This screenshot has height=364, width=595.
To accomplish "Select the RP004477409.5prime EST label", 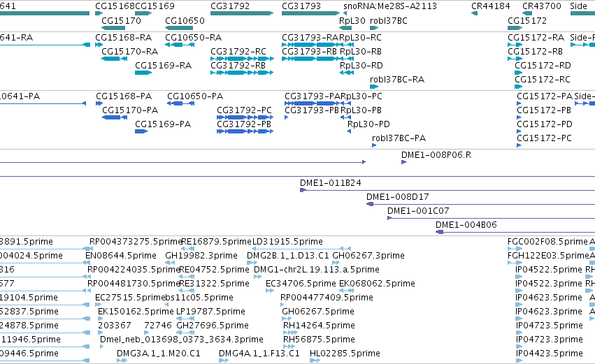I will [327, 298].
